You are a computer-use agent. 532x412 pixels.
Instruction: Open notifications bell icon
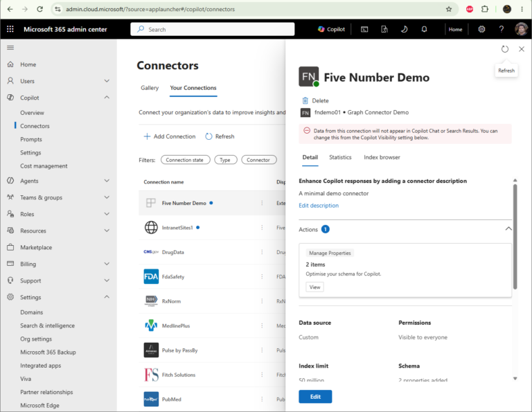[x=424, y=30]
